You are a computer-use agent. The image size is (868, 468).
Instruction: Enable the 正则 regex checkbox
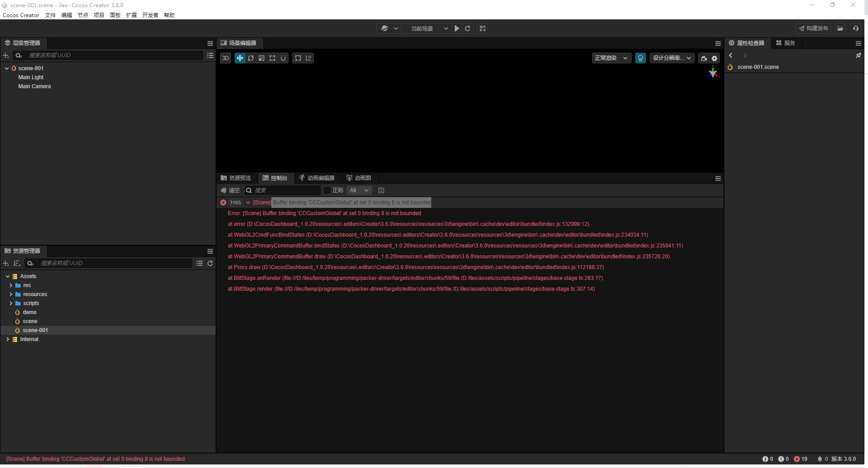tap(328, 190)
